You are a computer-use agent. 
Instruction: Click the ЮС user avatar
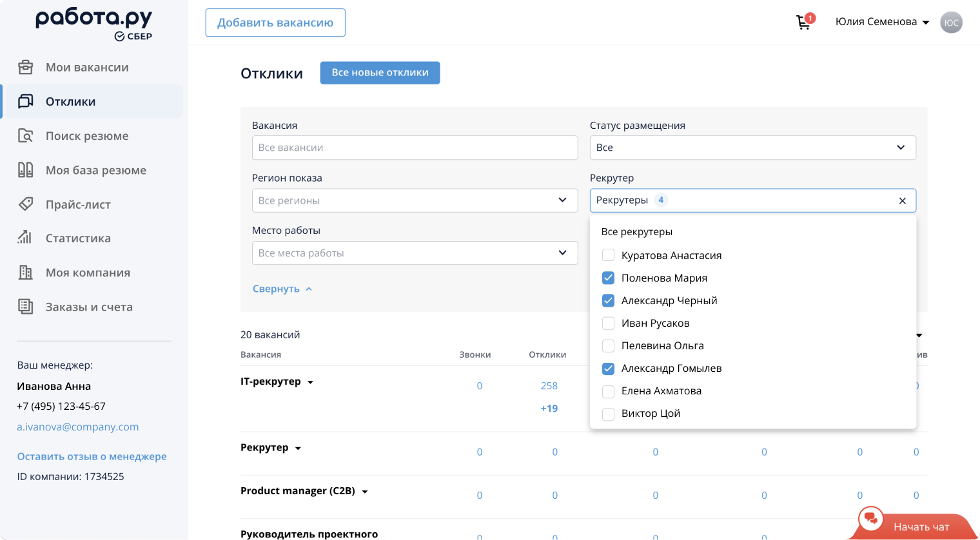click(x=951, y=23)
